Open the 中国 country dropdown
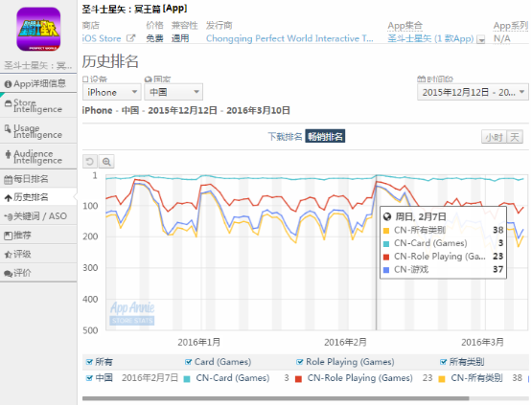 [173, 92]
